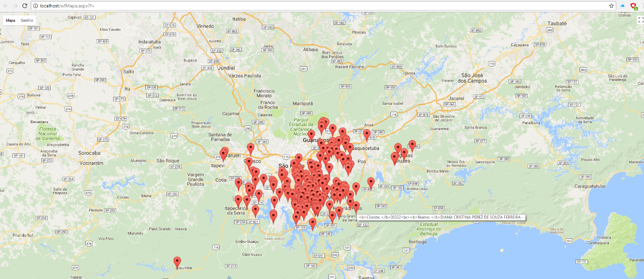Click the Salto city label
Viewport: 644px width, 279px height.
pos(128,71)
